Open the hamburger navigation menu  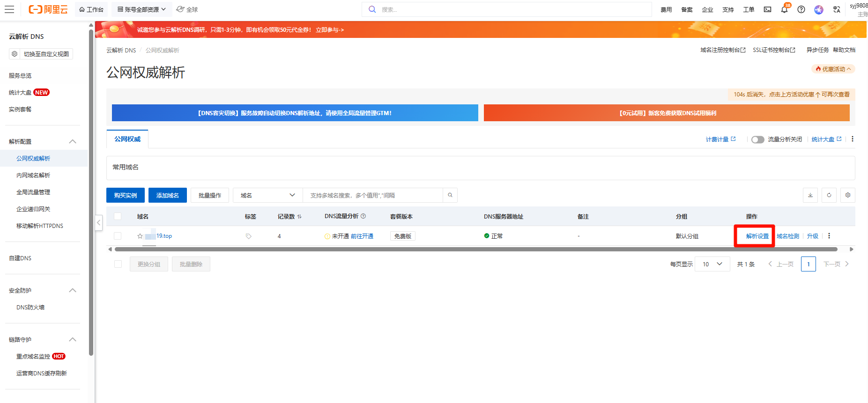[9, 9]
